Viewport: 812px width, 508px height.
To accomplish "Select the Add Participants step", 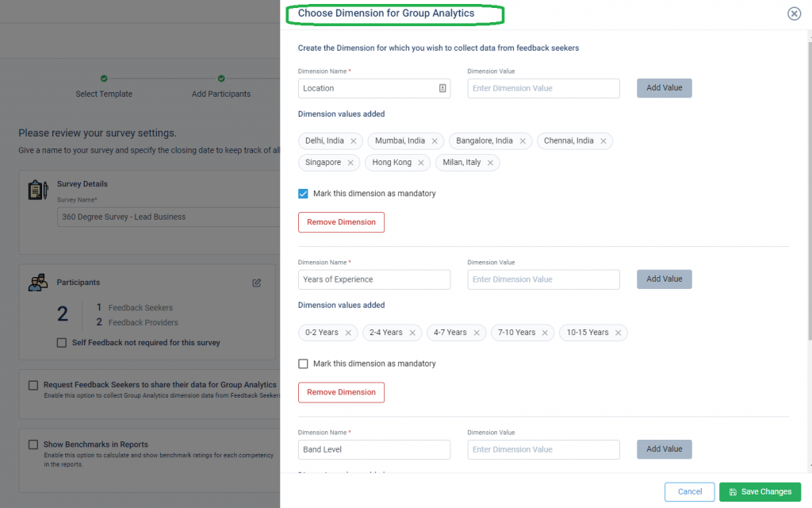I will [221, 94].
